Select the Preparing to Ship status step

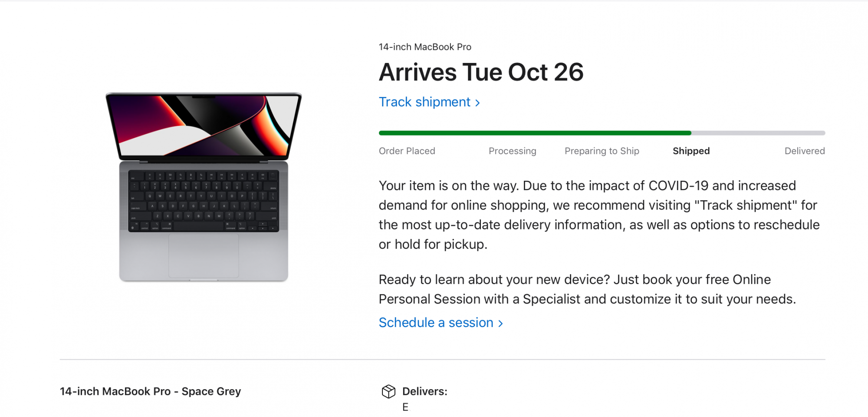coord(602,151)
